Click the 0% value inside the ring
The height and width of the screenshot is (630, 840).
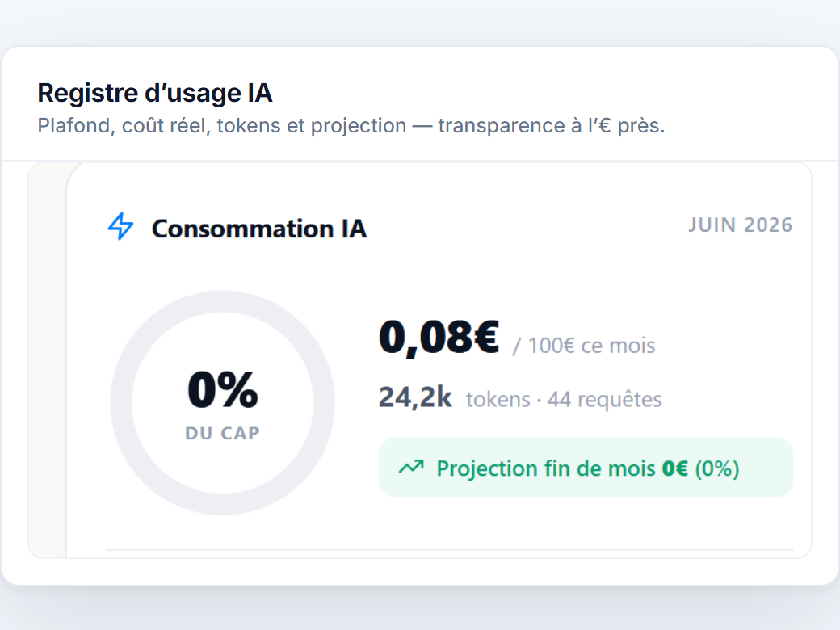tap(223, 389)
